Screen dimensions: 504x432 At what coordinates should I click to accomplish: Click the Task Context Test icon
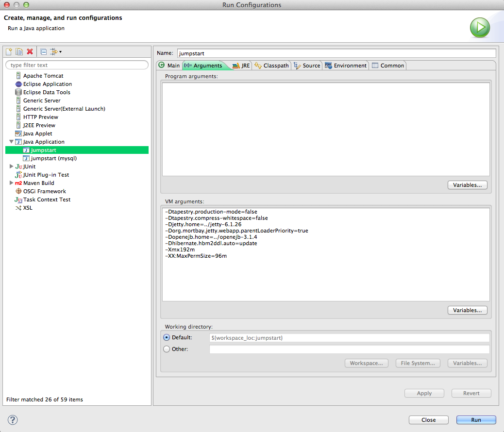tap(18, 199)
